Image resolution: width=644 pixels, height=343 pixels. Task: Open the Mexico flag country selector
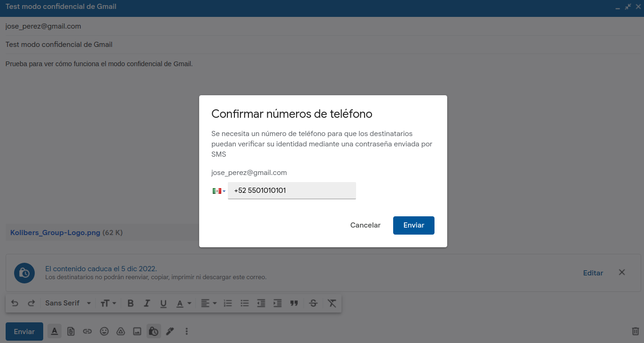(x=219, y=191)
